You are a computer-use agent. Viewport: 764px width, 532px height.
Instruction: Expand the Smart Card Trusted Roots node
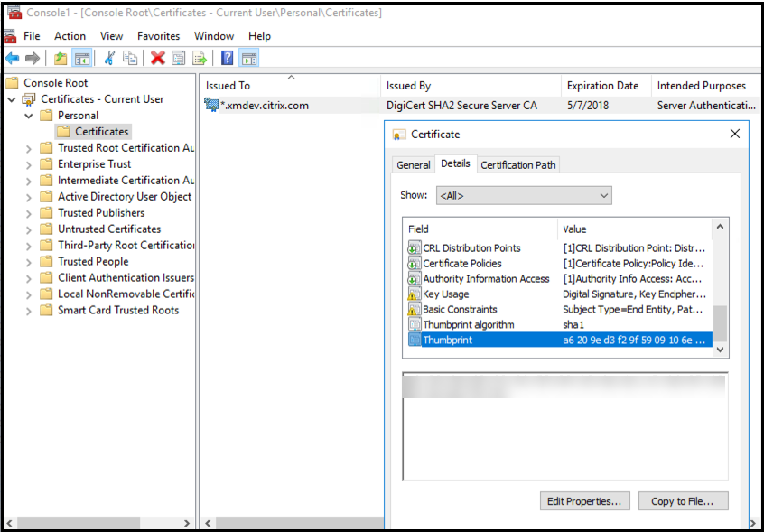tap(29, 311)
